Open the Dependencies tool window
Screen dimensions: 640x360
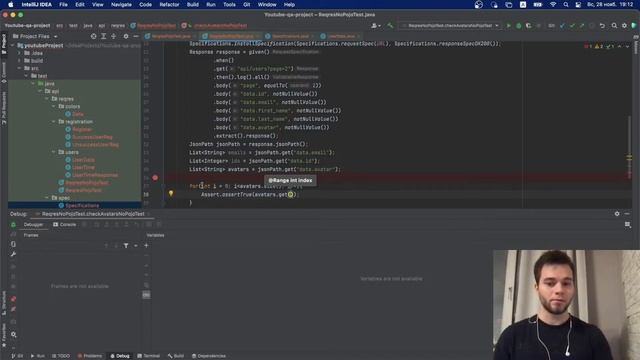pos(209,356)
